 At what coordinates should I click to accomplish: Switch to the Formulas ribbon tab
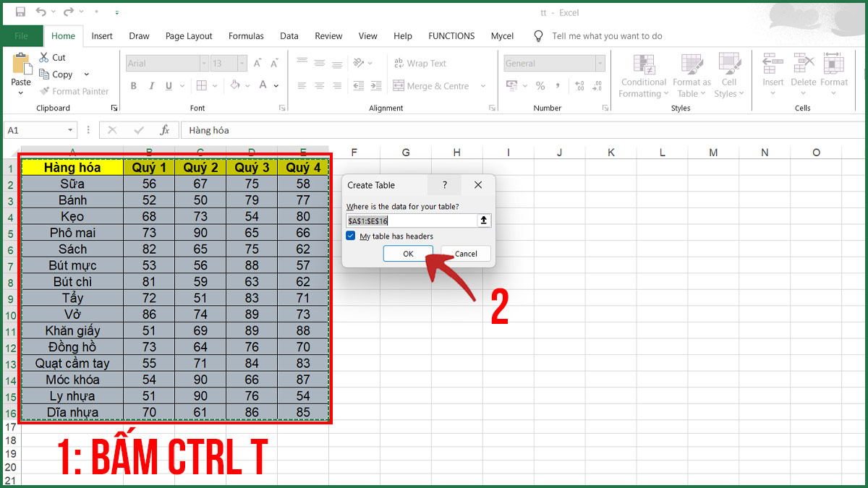pos(246,35)
